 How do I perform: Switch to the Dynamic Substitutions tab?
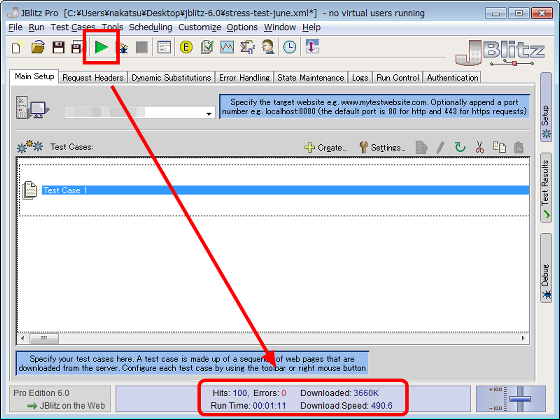pyautogui.click(x=171, y=78)
